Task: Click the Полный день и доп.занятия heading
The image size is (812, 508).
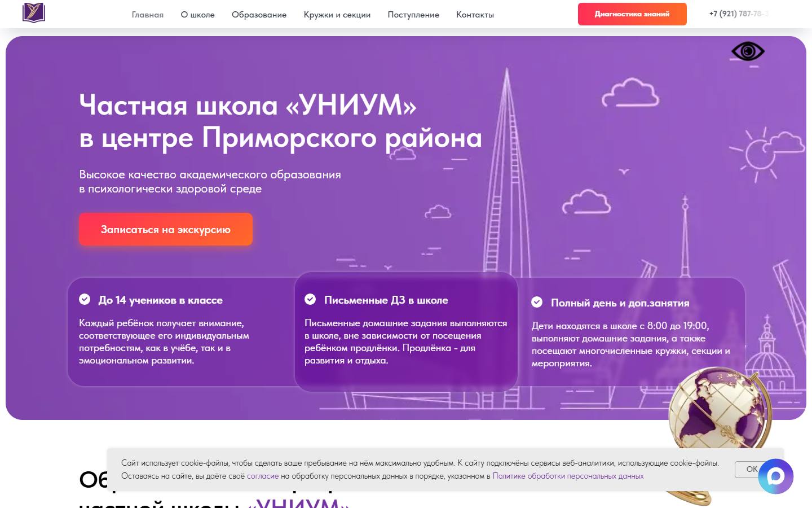Action: click(x=620, y=303)
